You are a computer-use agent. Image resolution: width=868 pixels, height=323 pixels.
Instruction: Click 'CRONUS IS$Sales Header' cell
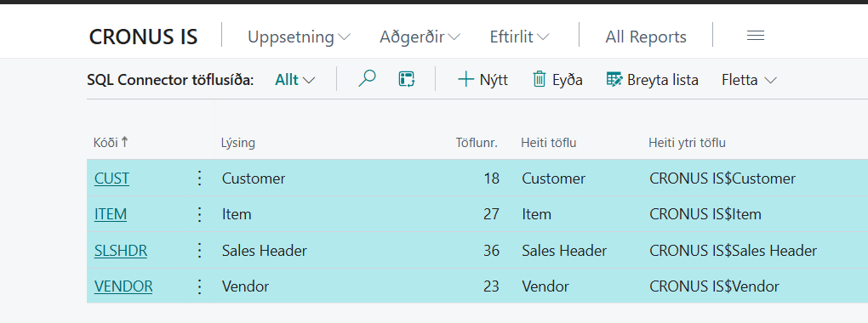(x=733, y=251)
